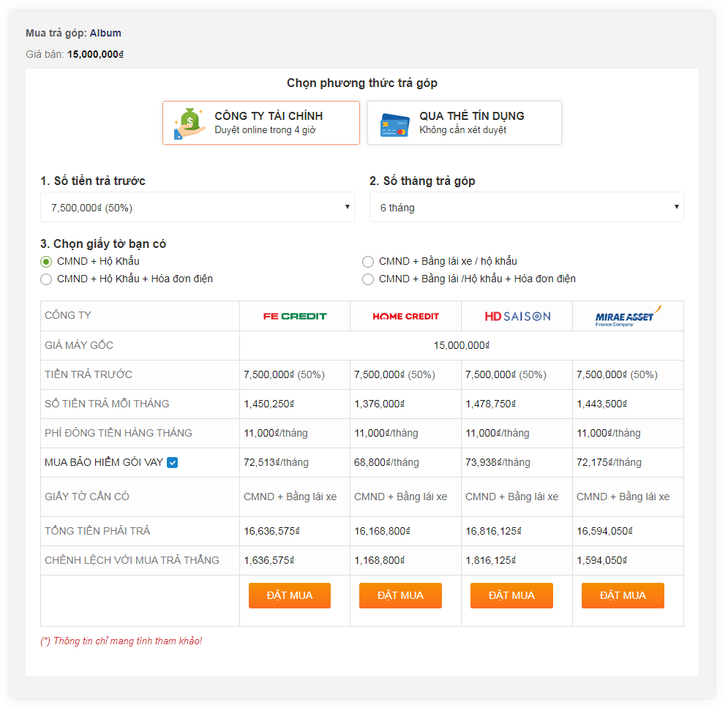Select CMND + Bằng lái xe / hộ khẩu

click(368, 262)
